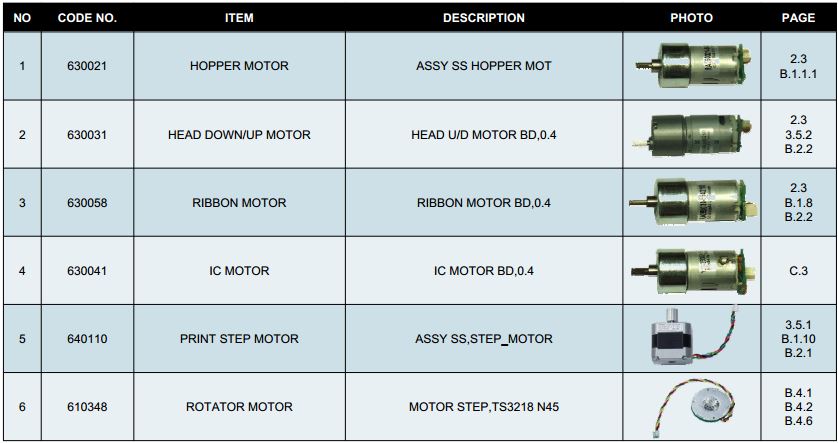838x443 pixels.
Task: Click code number 640110
Action: coord(87,339)
